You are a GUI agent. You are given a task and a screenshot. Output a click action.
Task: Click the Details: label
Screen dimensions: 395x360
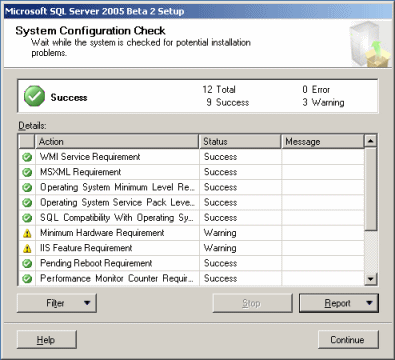32,126
